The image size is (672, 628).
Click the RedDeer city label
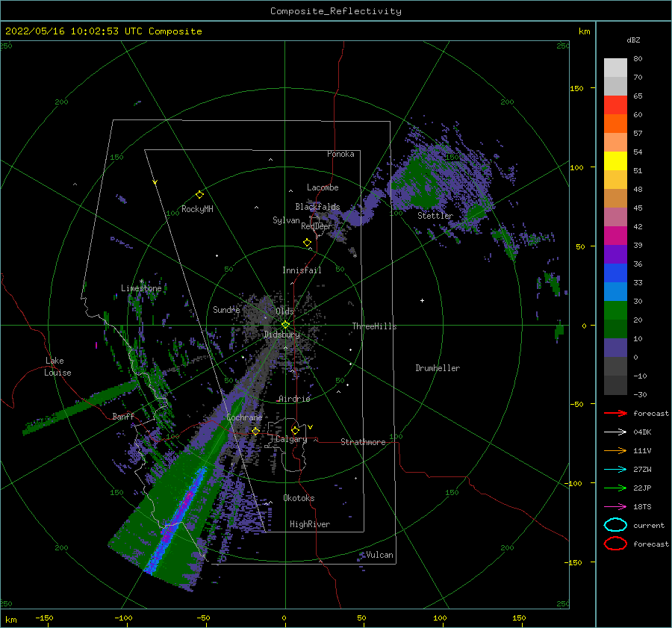(x=317, y=226)
